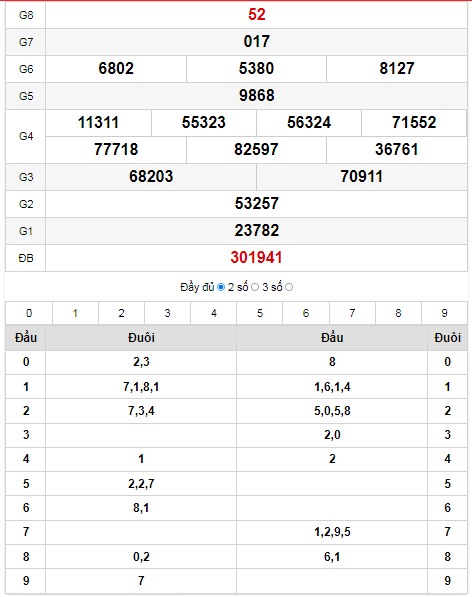Select the "Đầy đủ" radio button
472x597 pixels.
point(221,287)
